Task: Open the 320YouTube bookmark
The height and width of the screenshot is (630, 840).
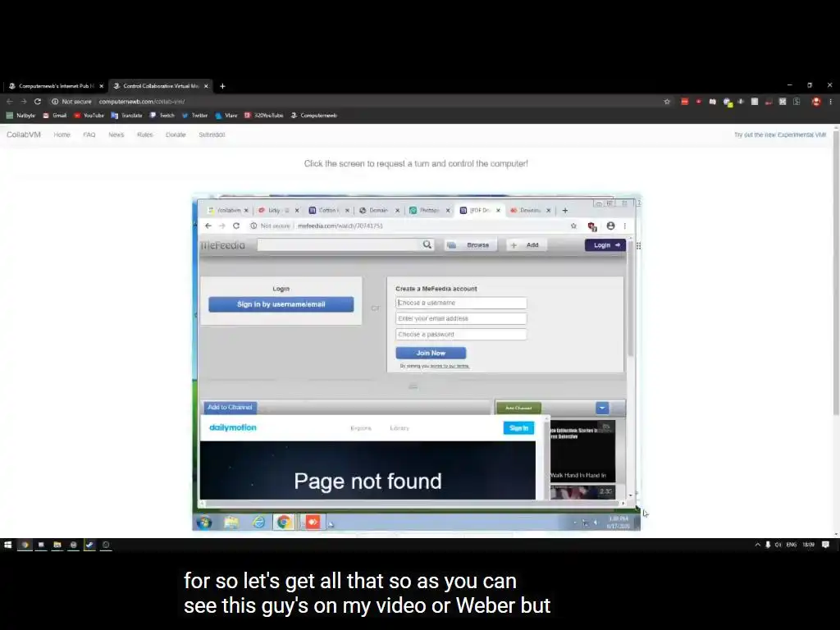Action: [264, 115]
